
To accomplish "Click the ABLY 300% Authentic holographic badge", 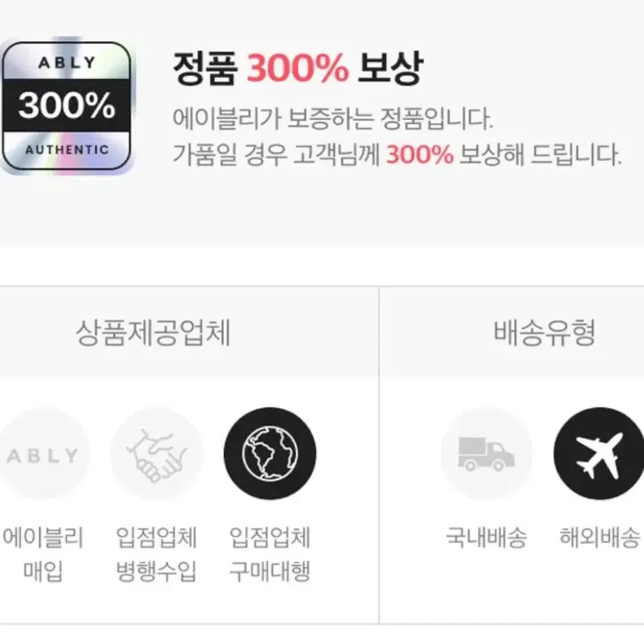I will coord(66,105).
